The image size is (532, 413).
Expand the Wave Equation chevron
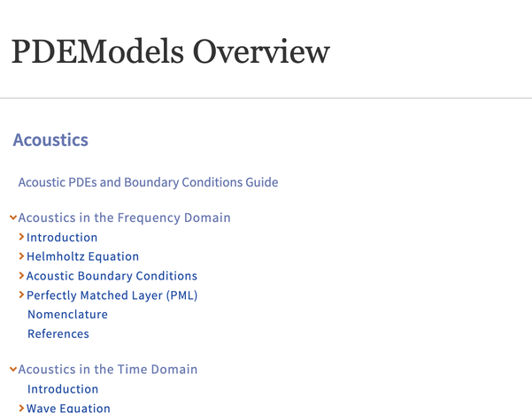coord(21,408)
